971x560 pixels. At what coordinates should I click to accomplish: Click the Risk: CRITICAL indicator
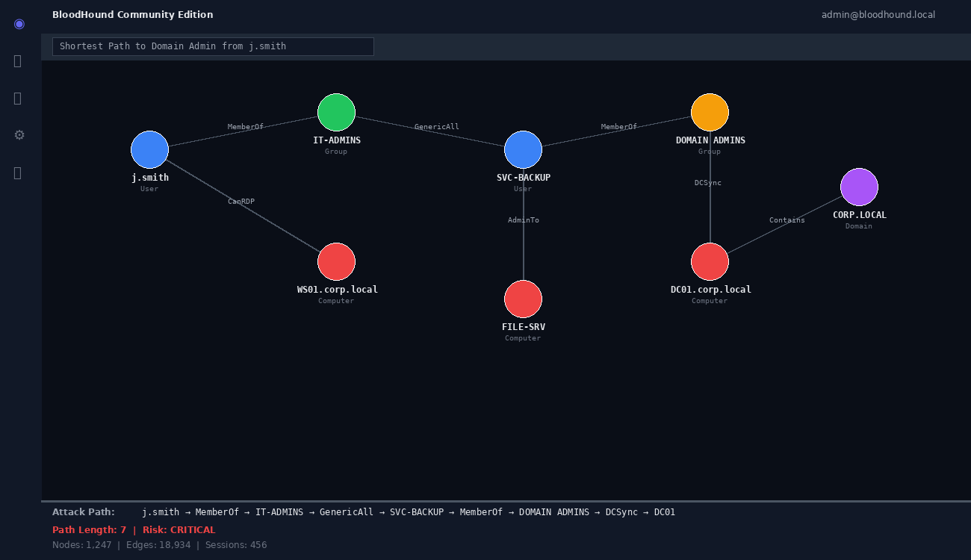click(179, 530)
